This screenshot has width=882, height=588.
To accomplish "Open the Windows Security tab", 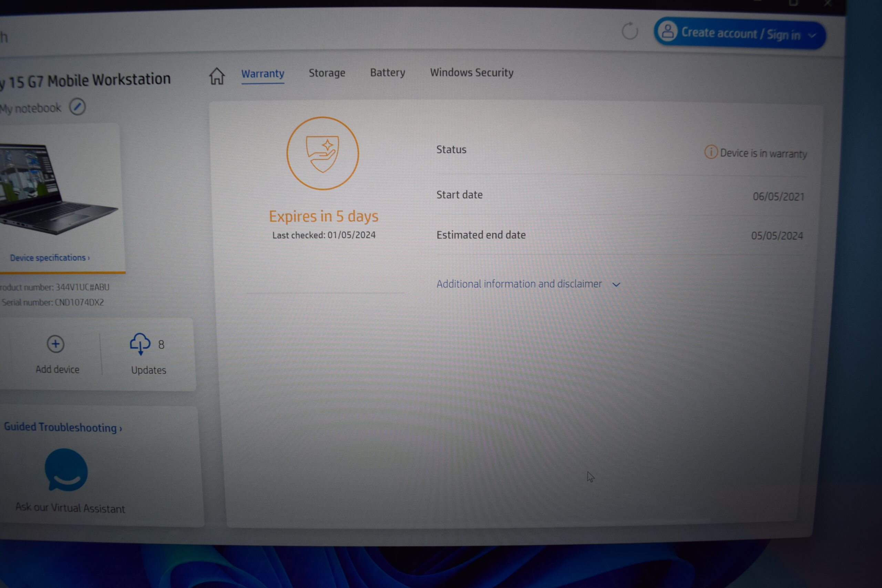I will click(x=471, y=72).
